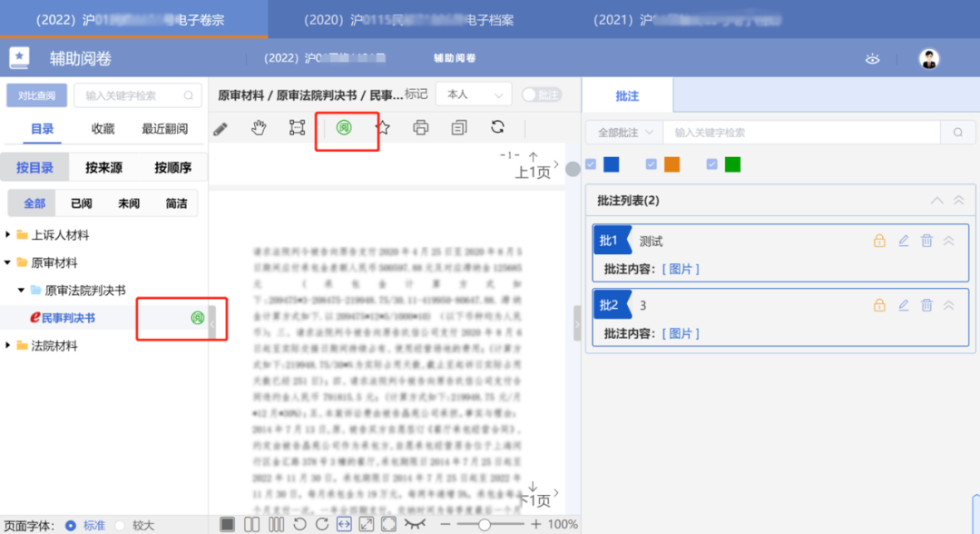Rotate the page left with rotate icon
The height and width of the screenshot is (534, 980).
click(300, 524)
